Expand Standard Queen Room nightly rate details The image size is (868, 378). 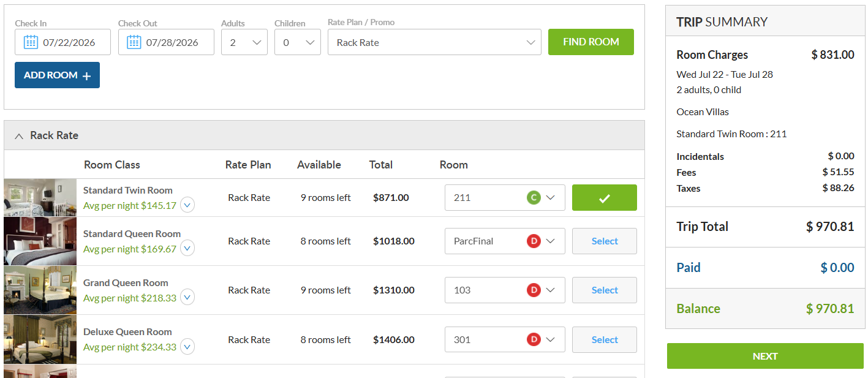(187, 249)
